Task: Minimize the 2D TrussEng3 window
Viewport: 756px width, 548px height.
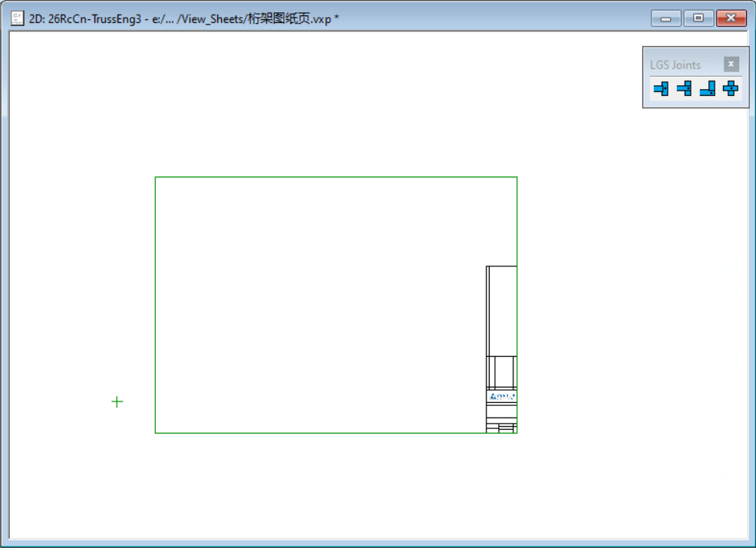Action: coord(666,18)
